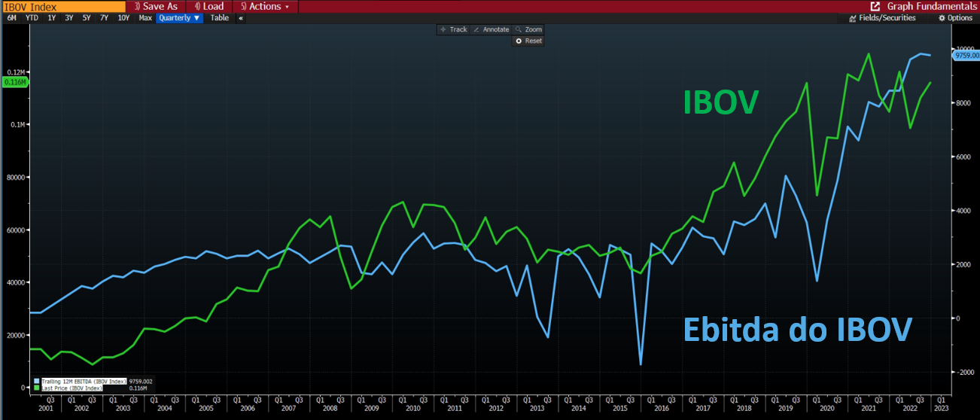
Task: Click the Graph Fundamentals title
Action: pos(931,6)
